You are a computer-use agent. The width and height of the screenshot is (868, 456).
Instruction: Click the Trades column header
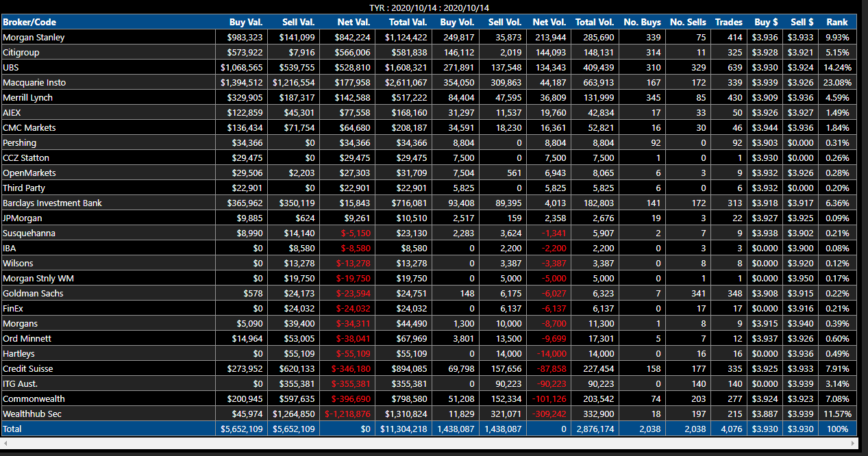click(x=729, y=22)
